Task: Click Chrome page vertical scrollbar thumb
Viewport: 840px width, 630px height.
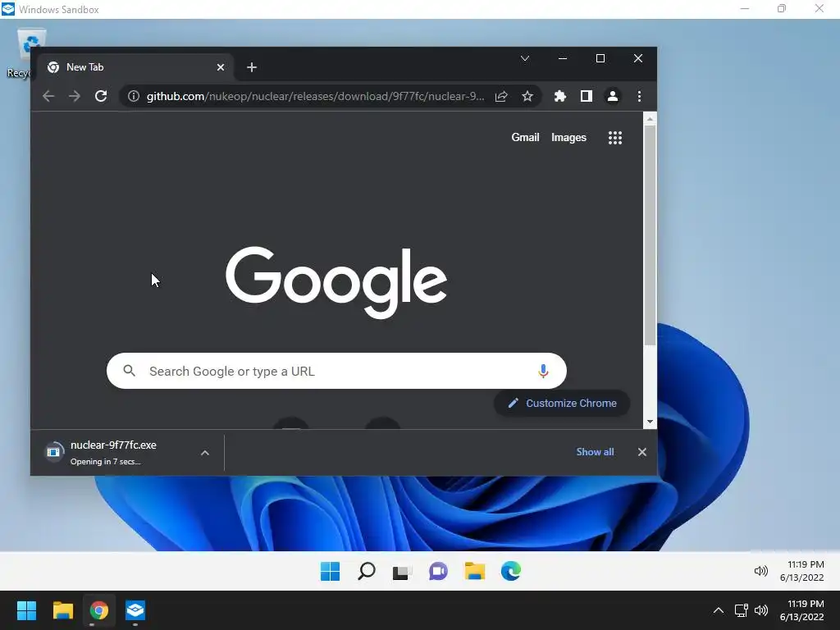Action: coord(650,235)
